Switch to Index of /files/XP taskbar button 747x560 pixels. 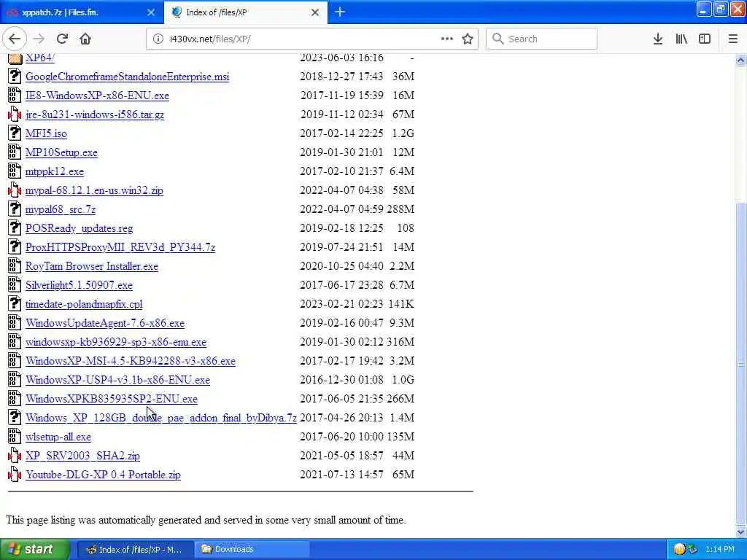pyautogui.click(x=135, y=550)
